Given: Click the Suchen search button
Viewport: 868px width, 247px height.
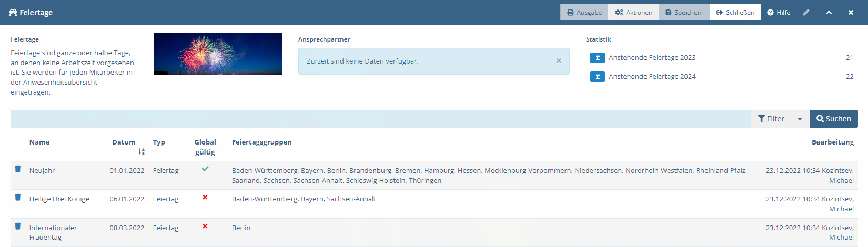Looking at the screenshot, I should [834, 119].
